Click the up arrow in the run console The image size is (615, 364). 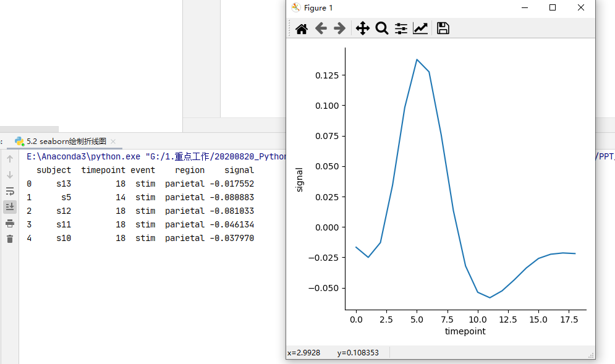pos(10,158)
